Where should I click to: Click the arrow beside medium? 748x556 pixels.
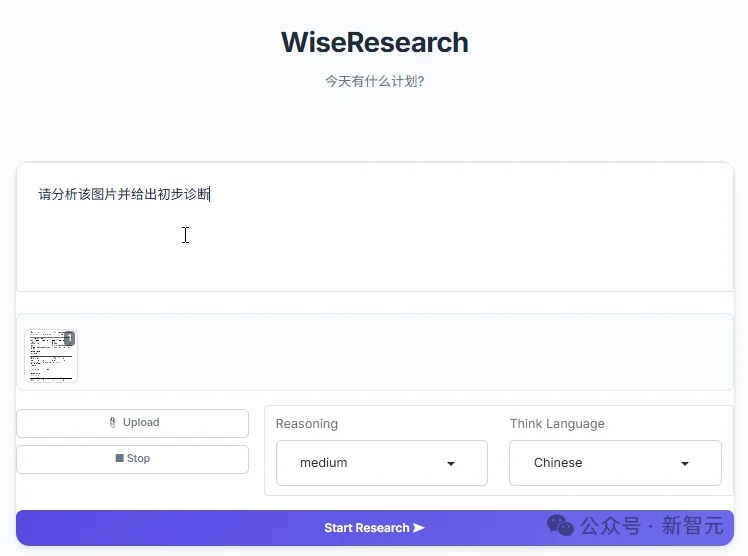pos(451,464)
